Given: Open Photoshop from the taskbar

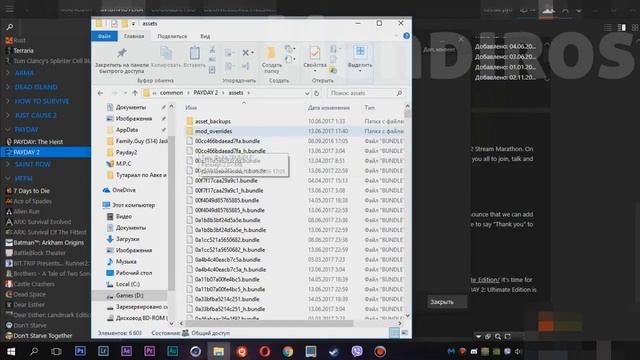Looking at the screenshot, I should 80,351.
